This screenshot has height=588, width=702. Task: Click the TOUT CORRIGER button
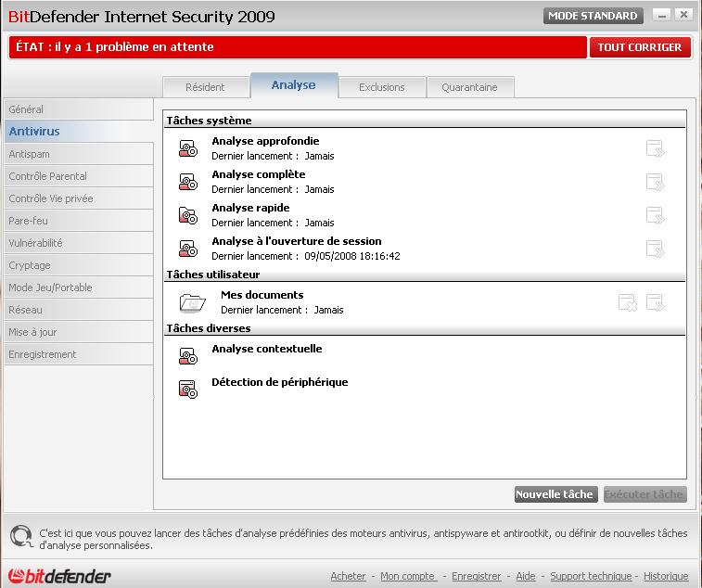coord(640,47)
